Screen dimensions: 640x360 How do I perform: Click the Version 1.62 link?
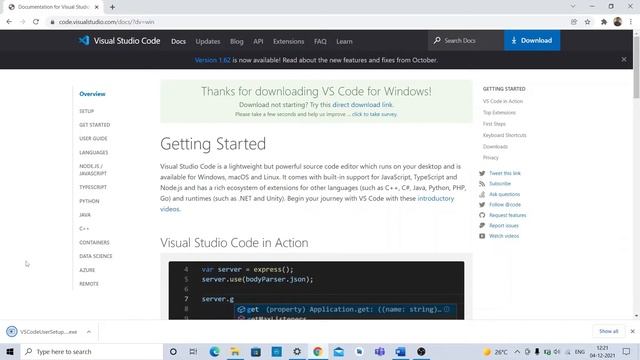point(212,60)
